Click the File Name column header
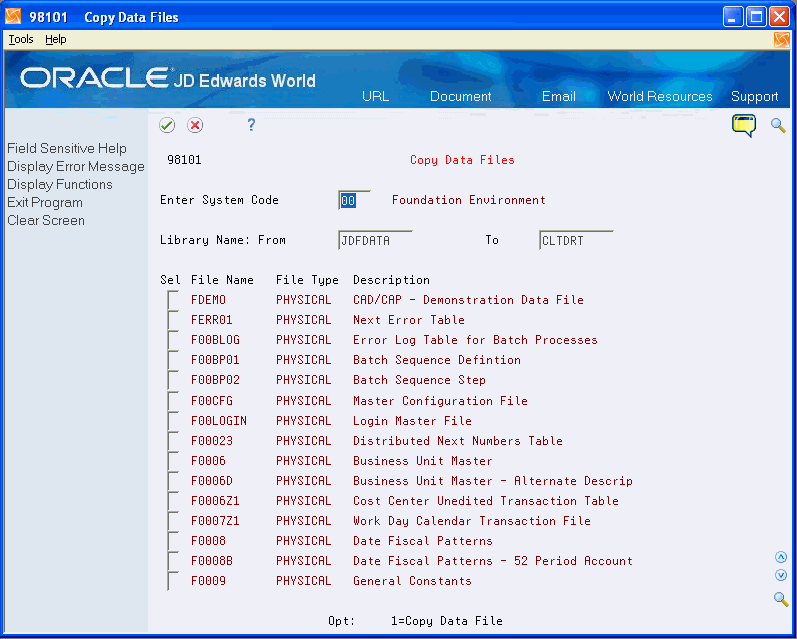Screen dimensions: 797x639 (x=222, y=280)
